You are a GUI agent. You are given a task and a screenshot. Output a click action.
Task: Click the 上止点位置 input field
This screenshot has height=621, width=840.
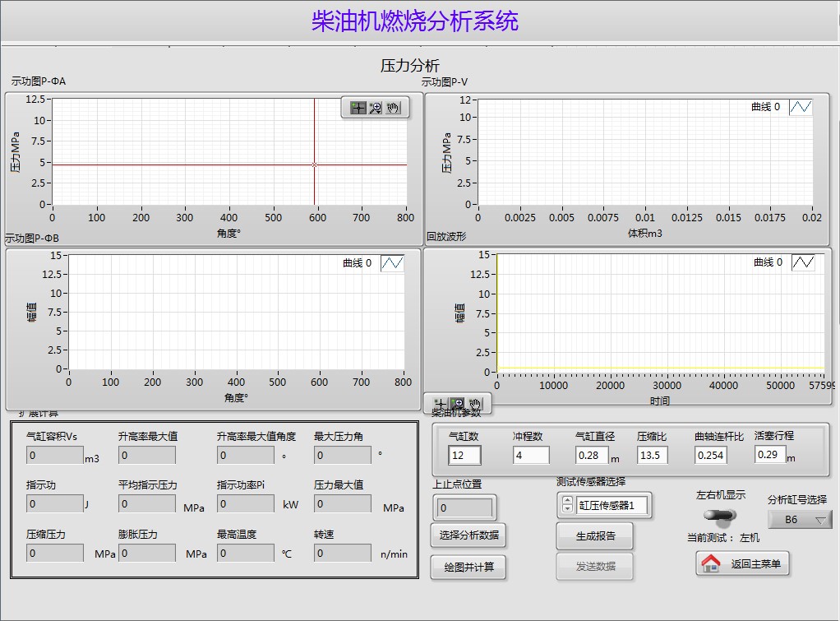[464, 507]
